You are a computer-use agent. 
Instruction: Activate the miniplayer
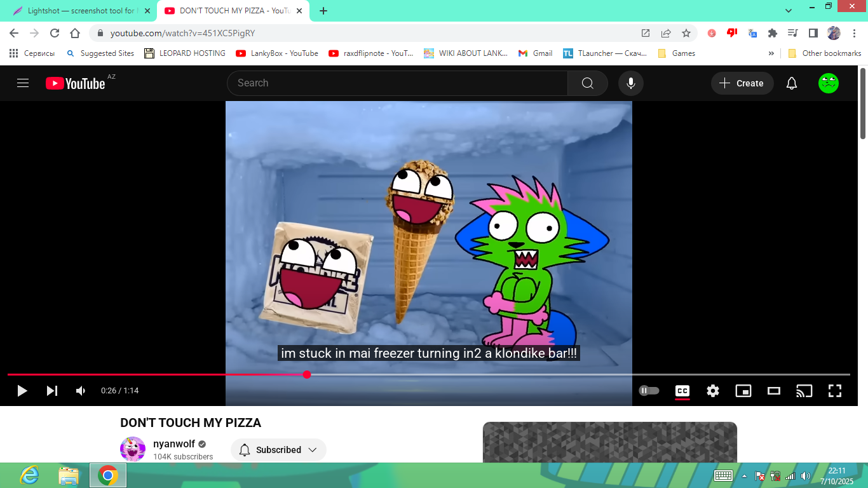point(743,391)
